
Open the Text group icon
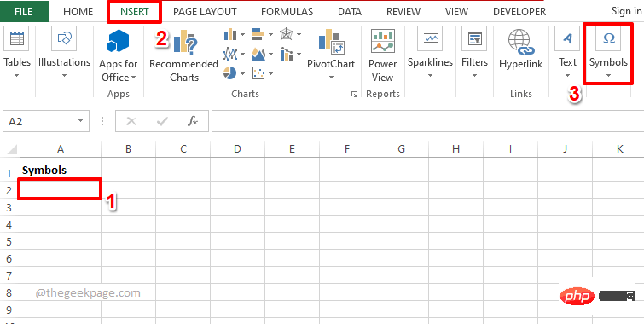[x=567, y=38]
